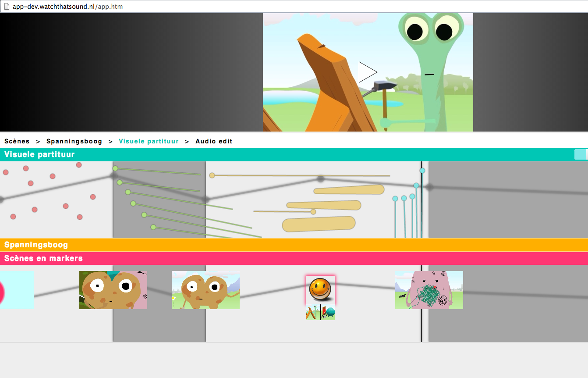
Task: Select the small teal creature marker thumbnail
Action: coord(328,313)
